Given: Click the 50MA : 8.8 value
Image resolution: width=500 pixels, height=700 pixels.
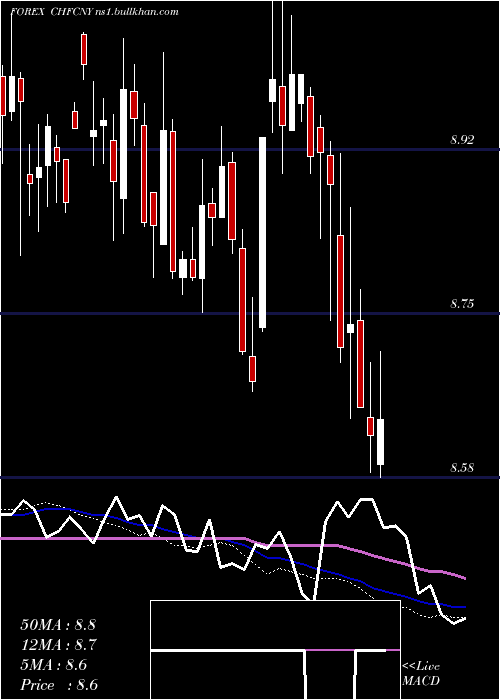Looking at the screenshot, I should [x=58, y=624].
